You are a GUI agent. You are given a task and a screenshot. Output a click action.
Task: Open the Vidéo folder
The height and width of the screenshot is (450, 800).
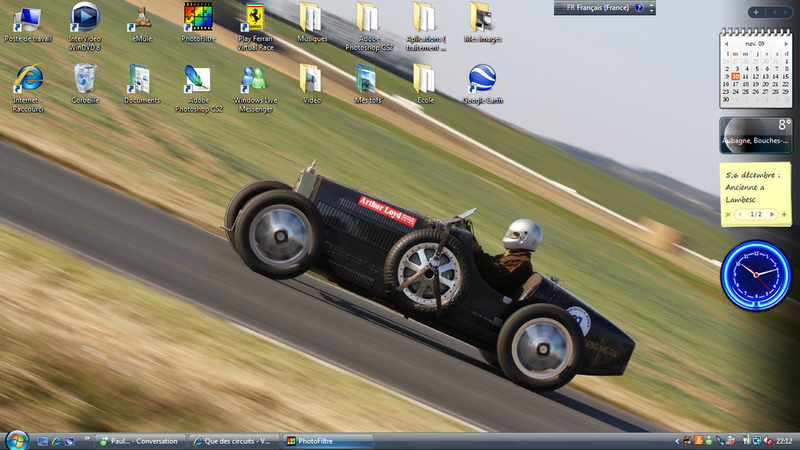pos(311,84)
